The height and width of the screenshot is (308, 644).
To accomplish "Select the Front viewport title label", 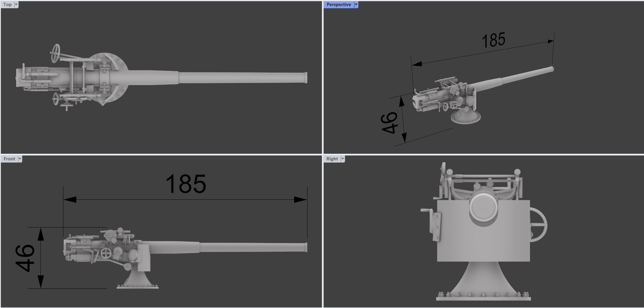I will 9,159.
